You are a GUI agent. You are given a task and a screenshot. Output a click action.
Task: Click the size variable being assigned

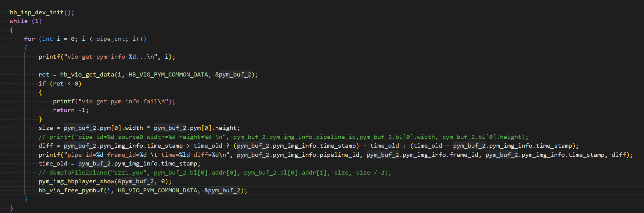[46, 128]
